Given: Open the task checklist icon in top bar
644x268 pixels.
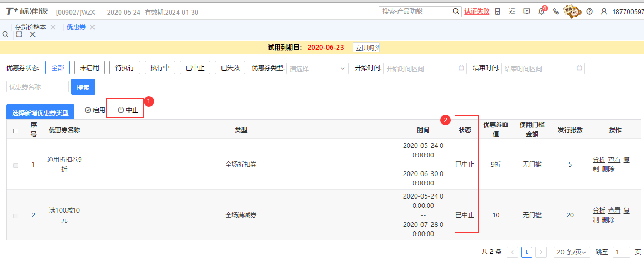Looking at the screenshot, I should (x=512, y=11).
